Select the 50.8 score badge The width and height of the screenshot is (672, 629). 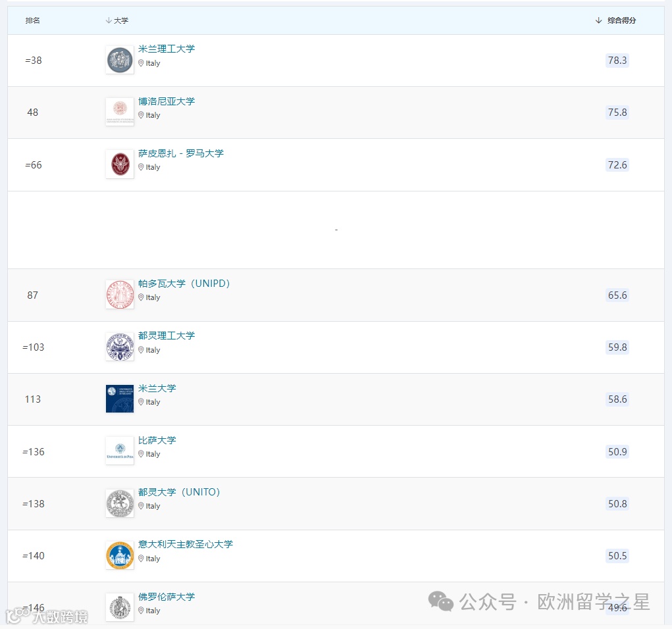pos(617,503)
